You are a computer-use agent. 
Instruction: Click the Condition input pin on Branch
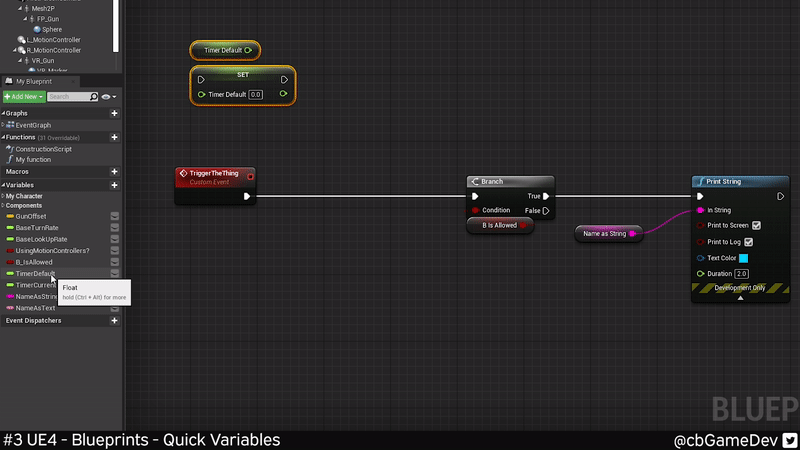[x=475, y=211]
